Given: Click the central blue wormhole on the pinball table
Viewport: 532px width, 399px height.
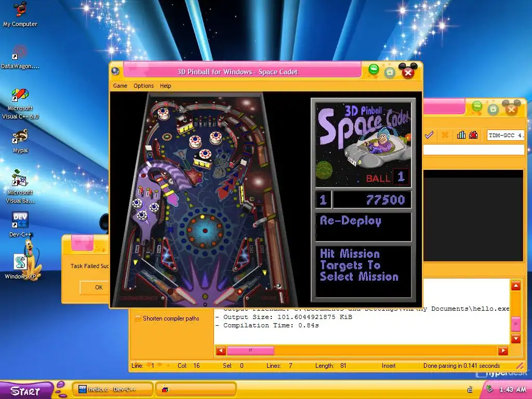Looking at the screenshot, I should [x=205, y=231].
